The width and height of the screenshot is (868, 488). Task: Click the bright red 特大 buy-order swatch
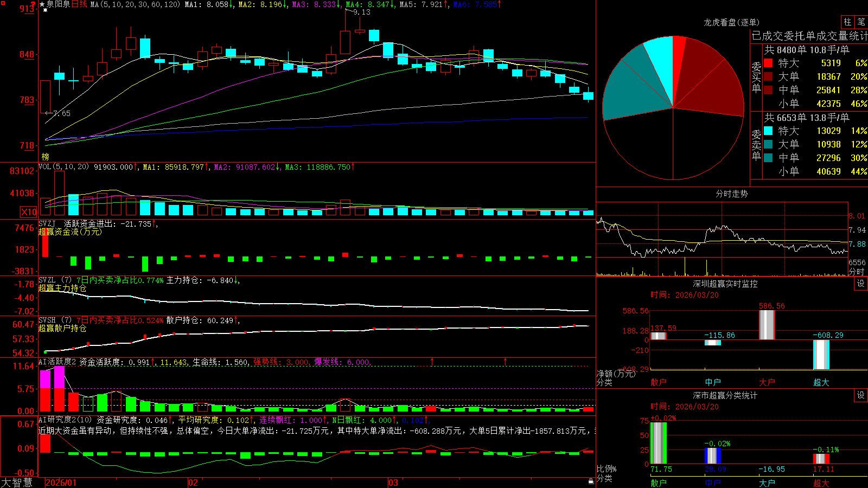click(768, 63)
